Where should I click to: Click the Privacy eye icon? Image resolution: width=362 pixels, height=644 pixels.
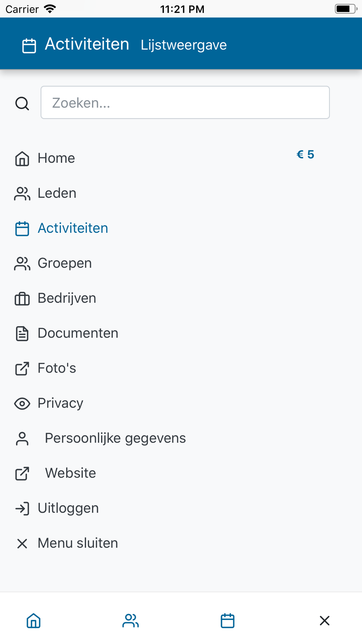[22, 403]
